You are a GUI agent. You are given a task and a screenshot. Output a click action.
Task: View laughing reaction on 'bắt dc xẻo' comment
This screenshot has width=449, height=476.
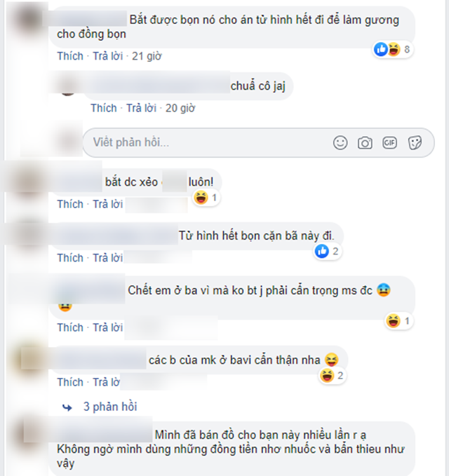tap(206, 198)
